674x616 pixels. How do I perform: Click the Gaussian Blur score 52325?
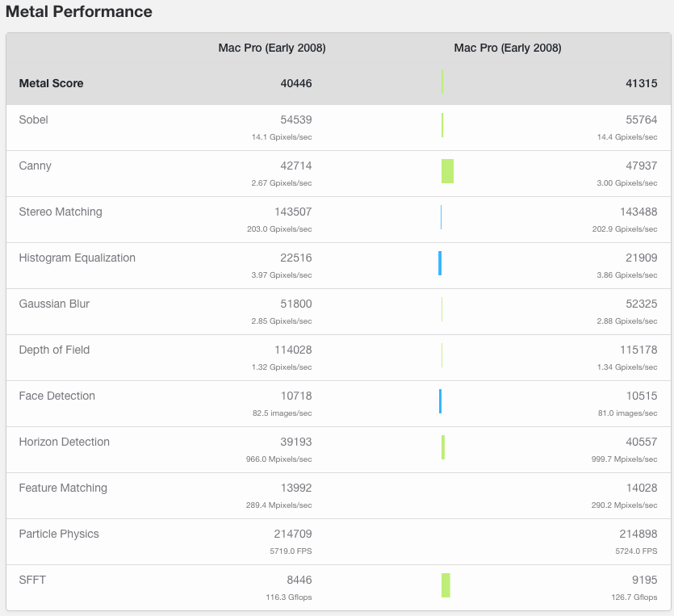click(642, 304)
